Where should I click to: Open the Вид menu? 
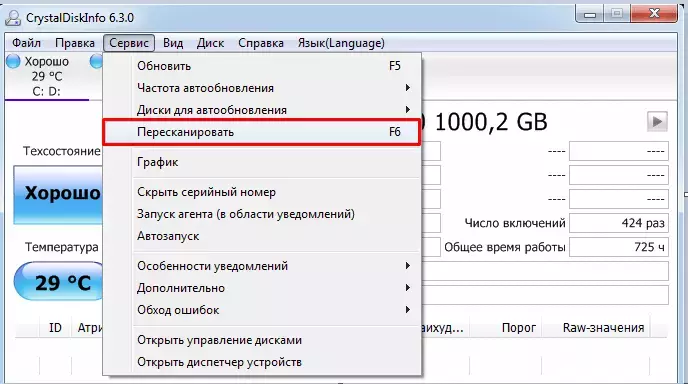pyautogui.click(x=173, y=43)
